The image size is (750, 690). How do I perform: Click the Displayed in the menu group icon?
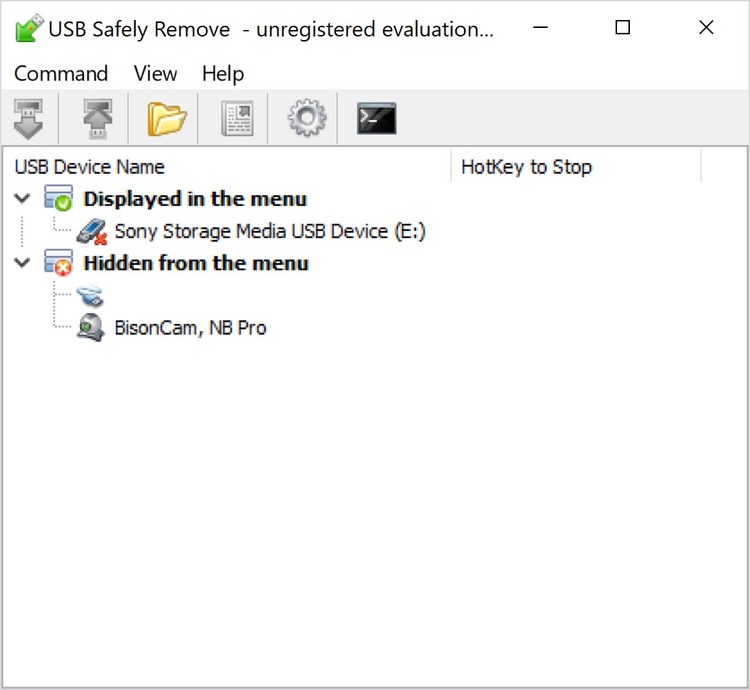(x=58, y=198)
